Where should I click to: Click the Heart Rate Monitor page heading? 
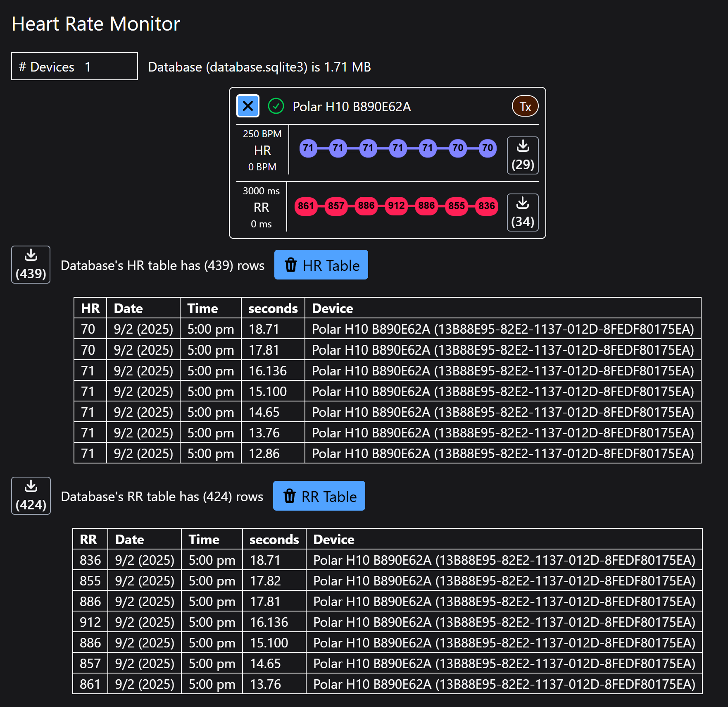tap(96, 24)
